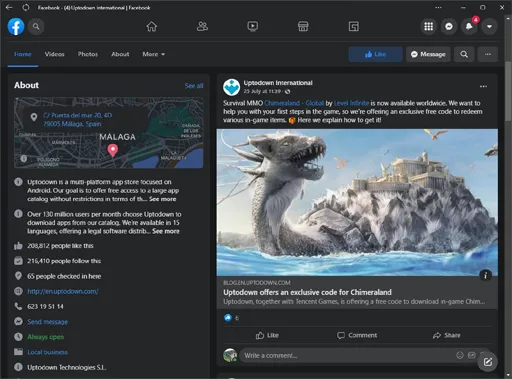Screen dimensions: 512x379
Task: Switch to the Videos tab
Action: tap(54, 54)
